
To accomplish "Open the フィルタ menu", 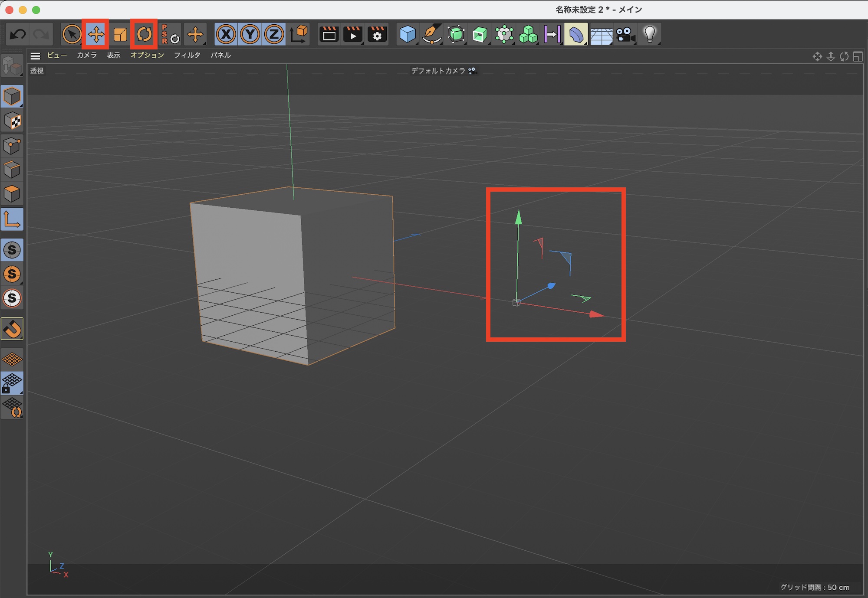I will click(187, 55).
